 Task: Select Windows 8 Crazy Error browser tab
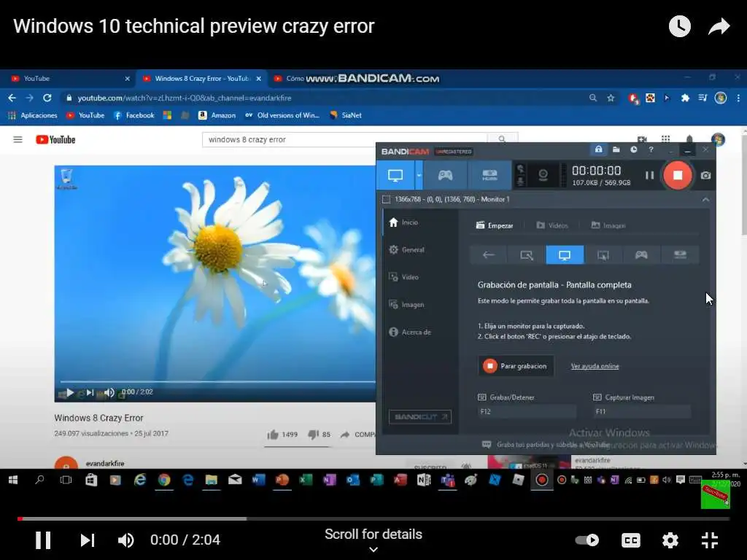(x=201, y=79)
